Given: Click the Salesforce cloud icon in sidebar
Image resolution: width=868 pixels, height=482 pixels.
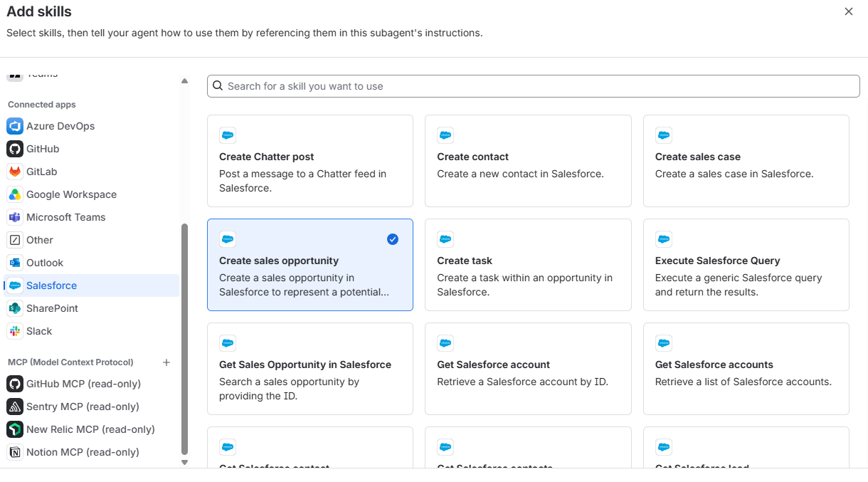Looking at the screenshot, I should click(15, 285).
